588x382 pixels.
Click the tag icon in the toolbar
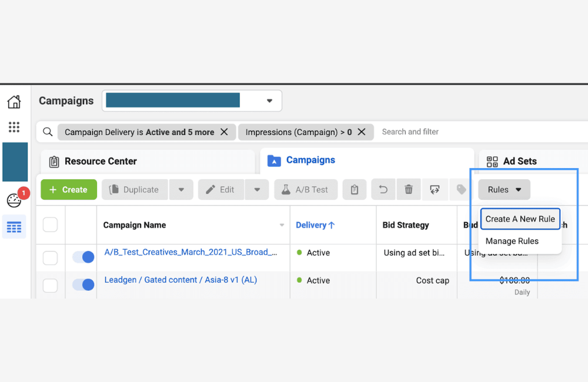[x=462, y=189]
